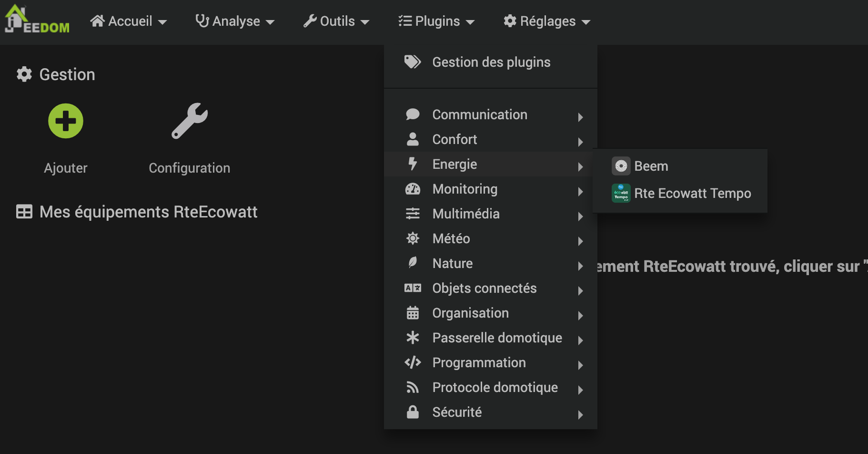
Task: Open the Monitoring category
Action: [x=491, y=189]
